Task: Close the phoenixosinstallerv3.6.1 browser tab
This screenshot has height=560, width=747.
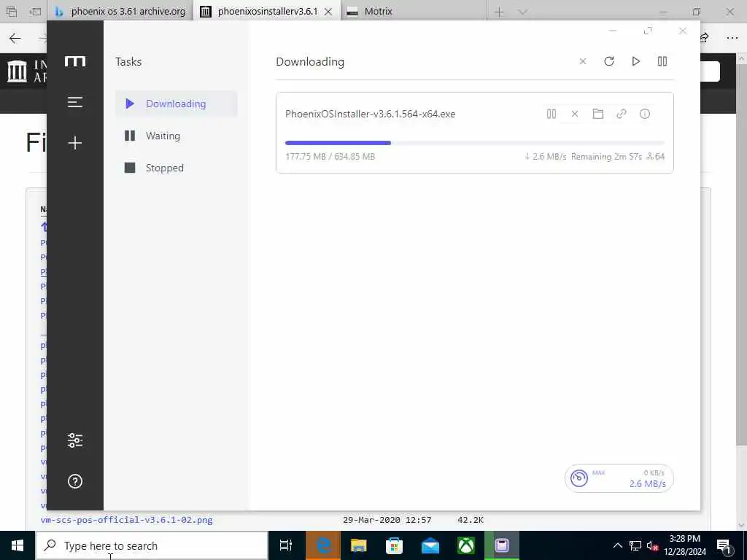Action: coord(328,12)
